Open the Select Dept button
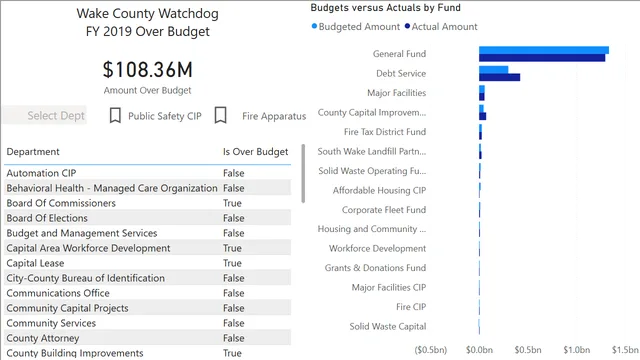 coord(44,116)
